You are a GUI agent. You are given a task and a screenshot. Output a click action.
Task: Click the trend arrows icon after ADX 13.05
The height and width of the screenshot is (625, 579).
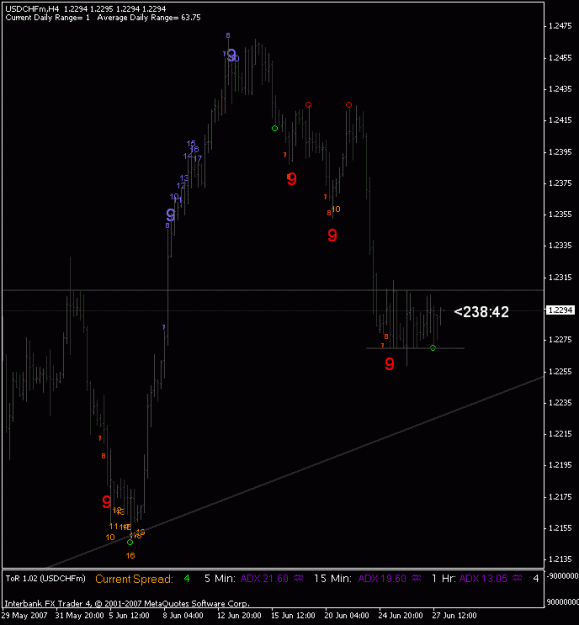coord(518,578)
